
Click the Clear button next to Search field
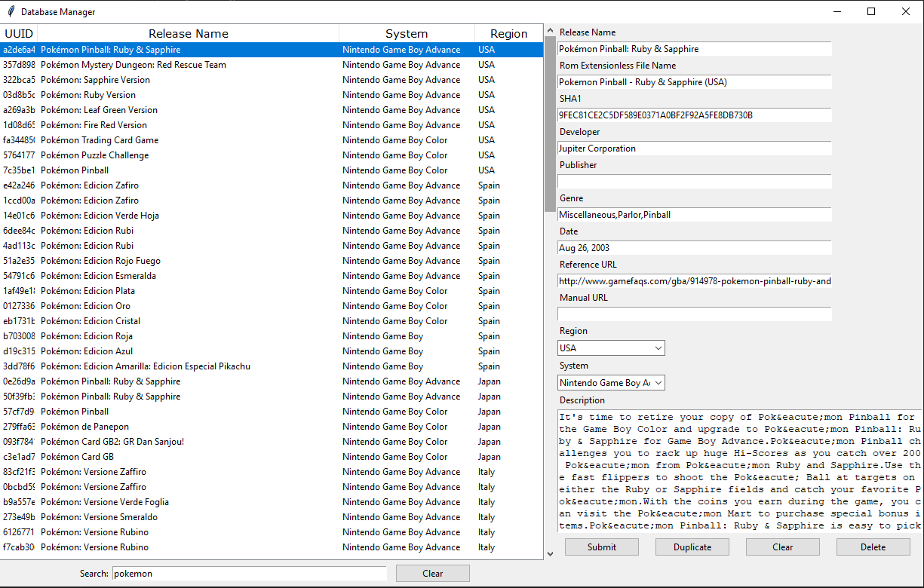pos(433,574)
